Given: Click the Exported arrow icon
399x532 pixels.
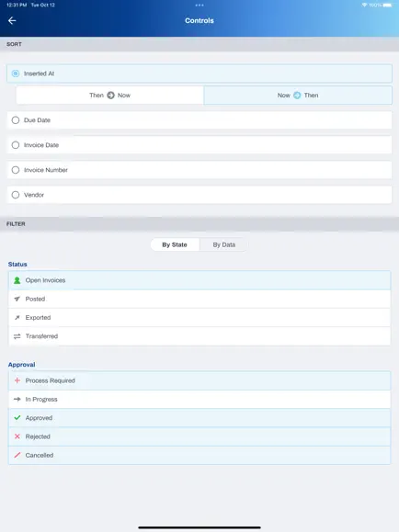Looking at the screenshot, I should pos(17,318).
